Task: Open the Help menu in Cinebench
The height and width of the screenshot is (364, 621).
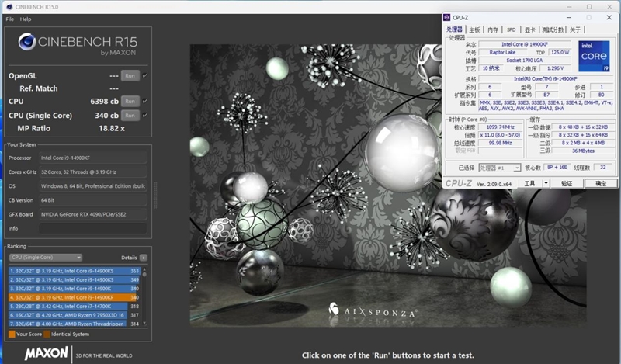Action: pyautogui.click(x=26, y=19)
